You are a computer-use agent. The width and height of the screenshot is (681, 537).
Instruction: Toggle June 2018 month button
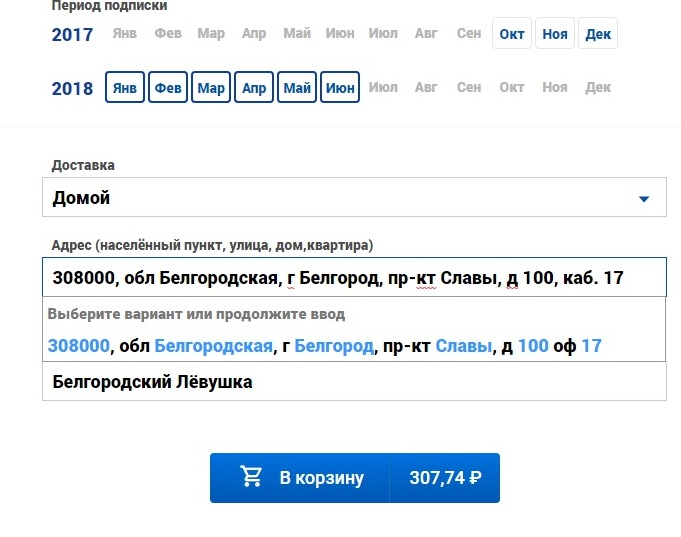click(340, 87)
